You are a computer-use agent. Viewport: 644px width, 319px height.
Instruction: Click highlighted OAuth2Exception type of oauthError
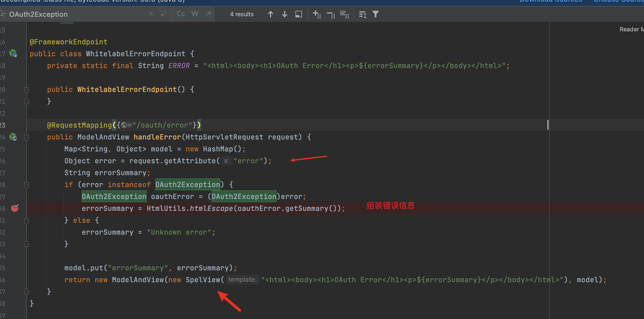click(x=114, y=197)
